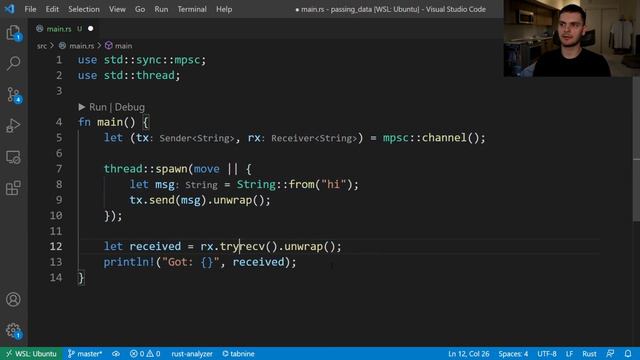Open the File menu
The image size is (640, 360).
[30, 9]
